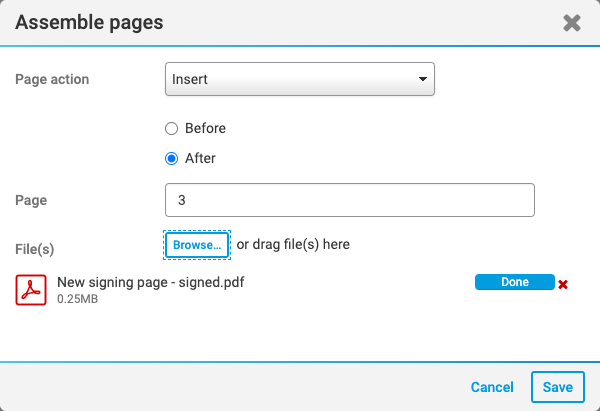
Task: Select the Before radio button
Action: click(x=171, y=129)
